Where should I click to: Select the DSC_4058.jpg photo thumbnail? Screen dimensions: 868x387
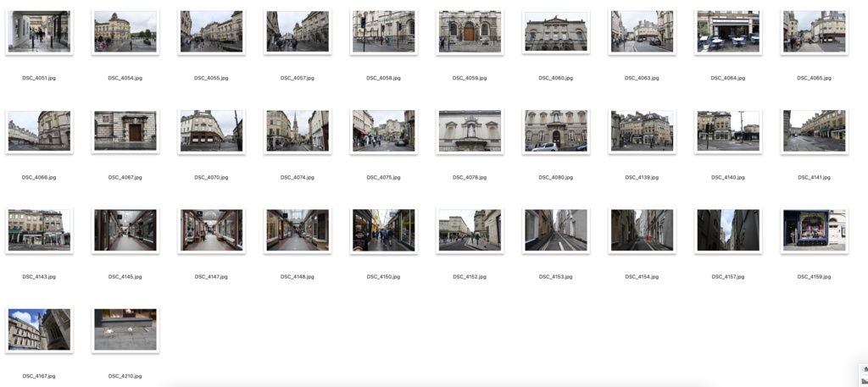pyautogui.click(x=384, y=31)
